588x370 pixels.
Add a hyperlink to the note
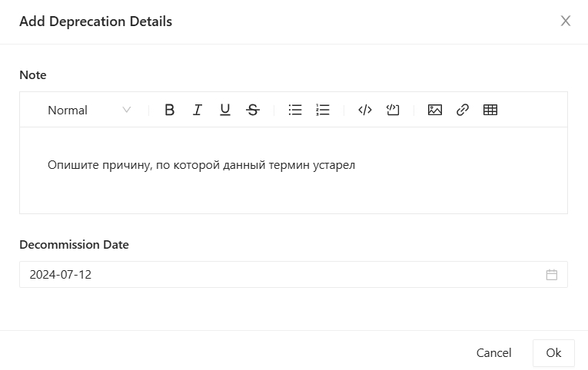point(463,110)
